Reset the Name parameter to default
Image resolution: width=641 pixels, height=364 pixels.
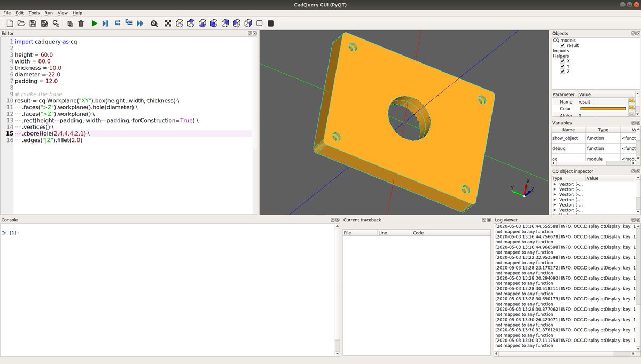[631, 101]
